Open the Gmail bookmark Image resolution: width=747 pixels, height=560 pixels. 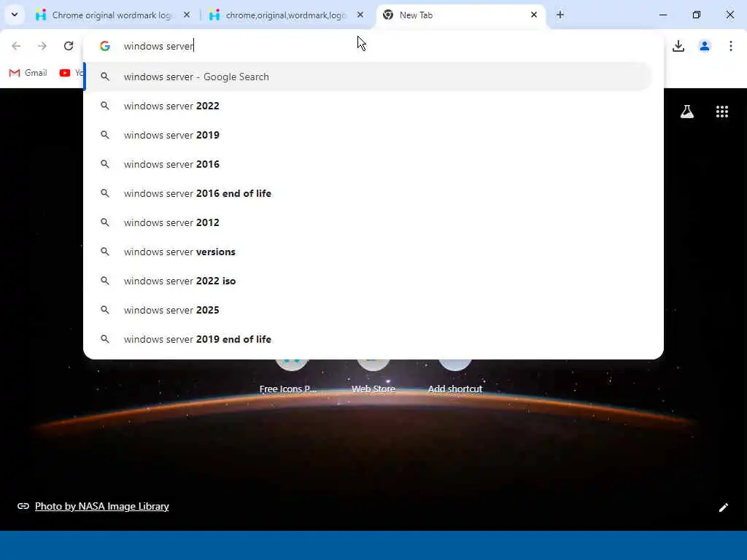click(28, 73)
